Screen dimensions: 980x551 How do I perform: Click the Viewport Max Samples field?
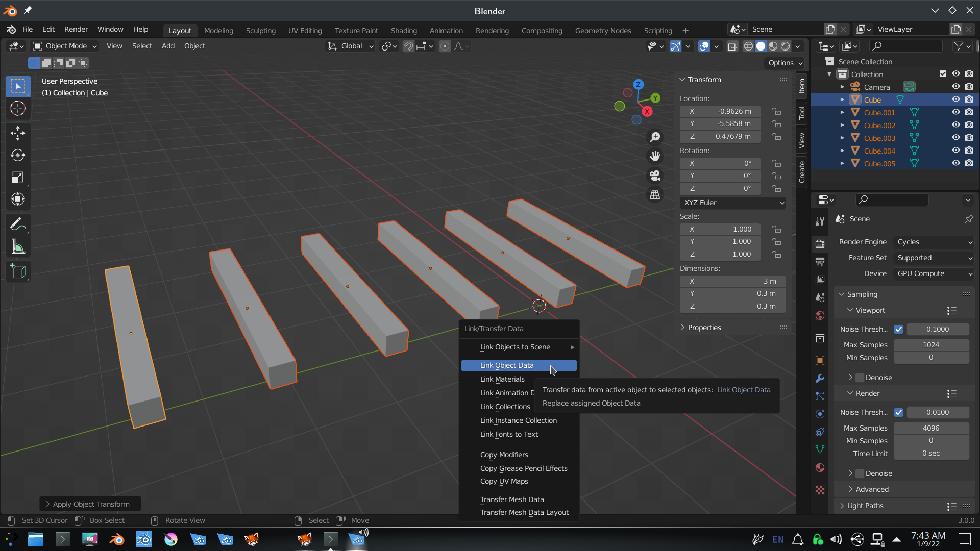[930, 345]
